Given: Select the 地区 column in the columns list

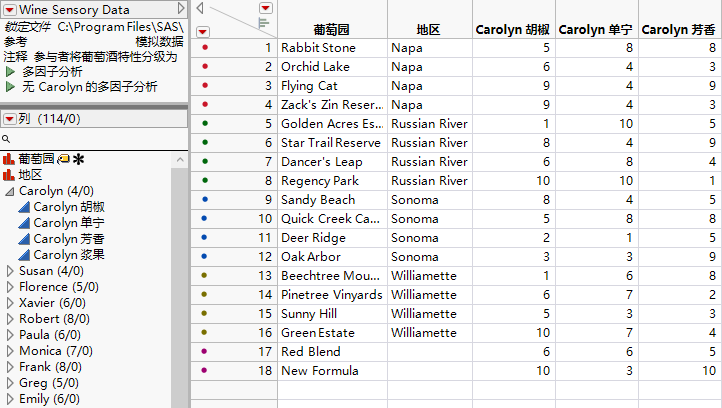Looking at the screenshot, I should point(30,175).
